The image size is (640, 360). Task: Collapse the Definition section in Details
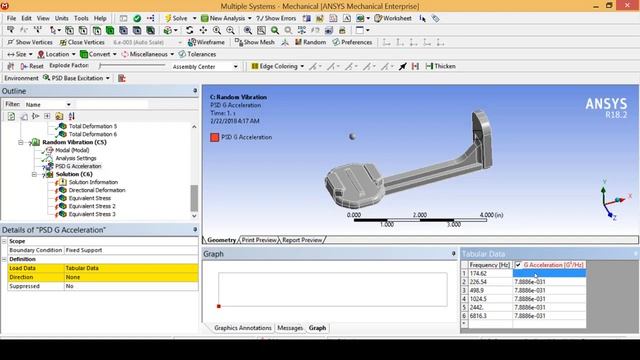(4, 259)
